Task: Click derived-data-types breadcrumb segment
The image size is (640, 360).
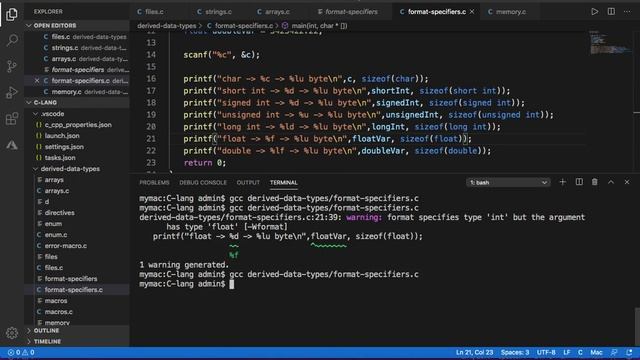Action: [x=167, y=26]
